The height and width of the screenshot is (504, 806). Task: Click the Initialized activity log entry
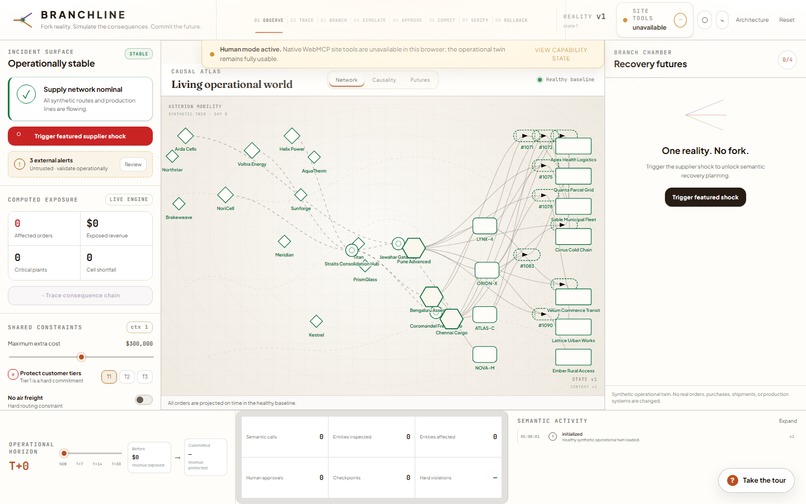655,437
